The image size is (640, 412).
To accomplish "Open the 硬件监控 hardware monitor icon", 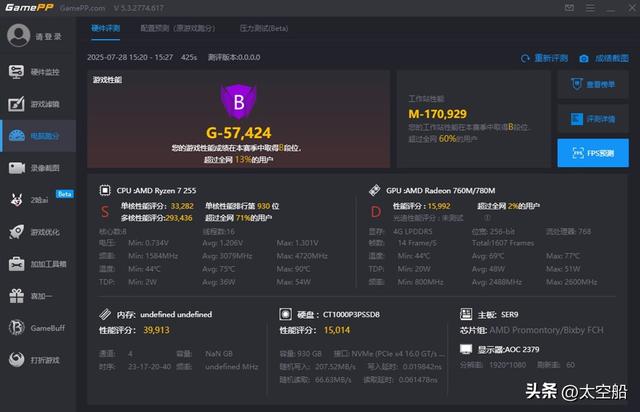I will pos(16,72).
